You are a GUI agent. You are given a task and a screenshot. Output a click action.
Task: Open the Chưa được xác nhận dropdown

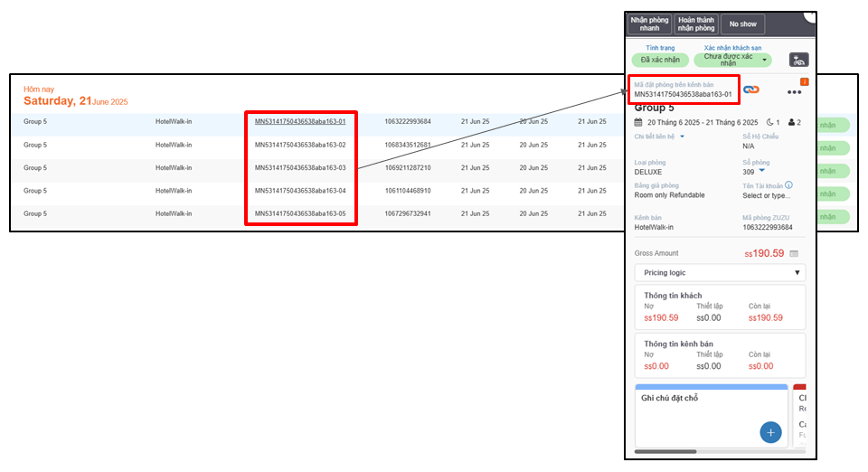point(732,60)
